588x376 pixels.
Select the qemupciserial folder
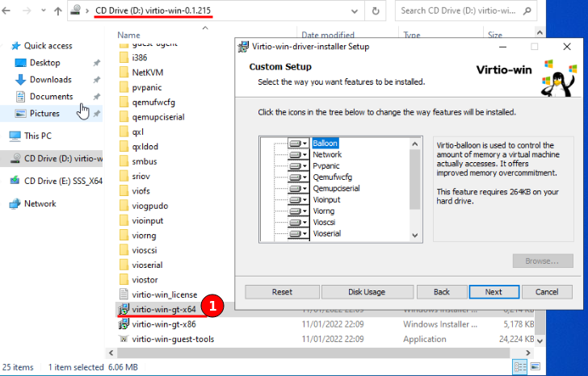(158, 117)
